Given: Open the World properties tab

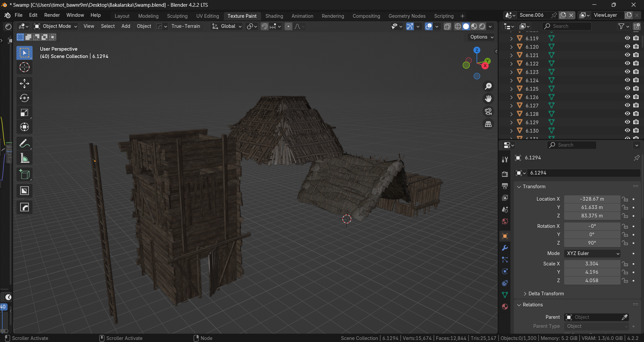Looking at the screenshot, I should point(505,221).
